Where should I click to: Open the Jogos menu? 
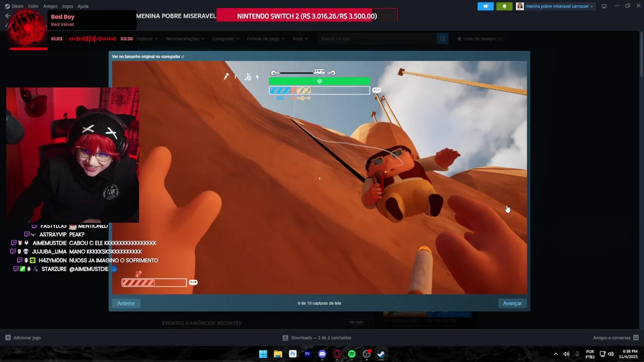click(x=67, y=6)
